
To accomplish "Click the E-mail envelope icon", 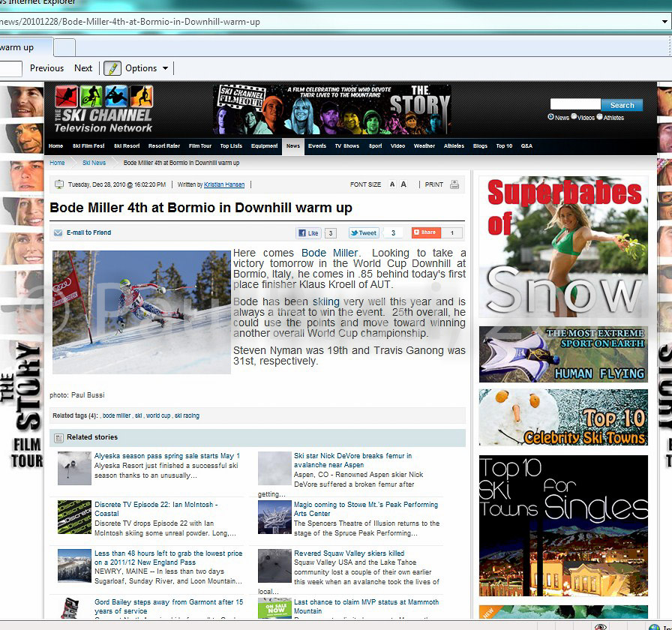I will pos(58,232).
